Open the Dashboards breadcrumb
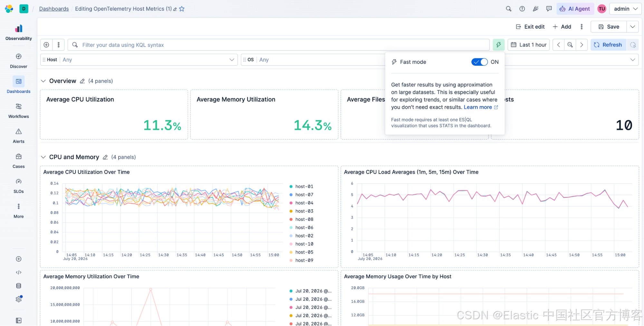Screen dimensions: 644x326 coord(54,9)
